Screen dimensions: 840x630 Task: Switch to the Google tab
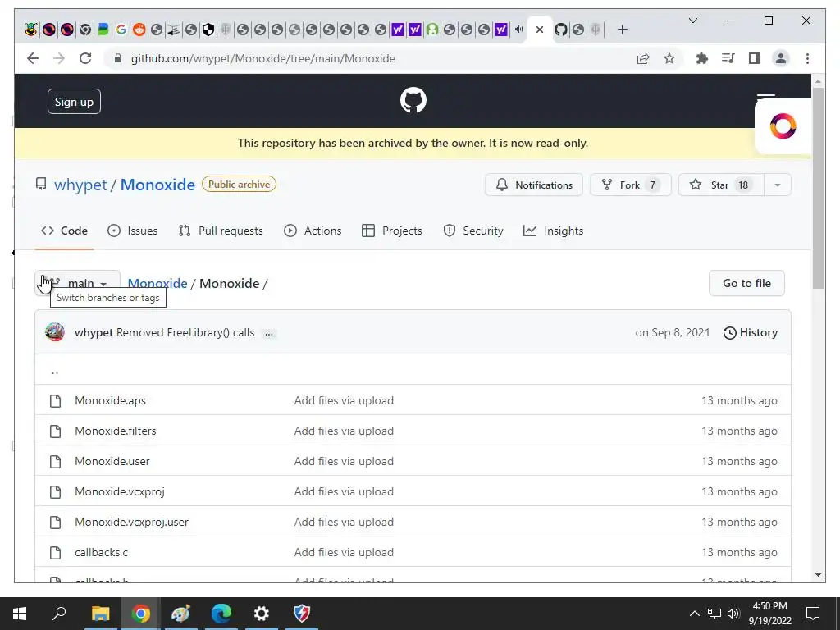coord(121,30)
